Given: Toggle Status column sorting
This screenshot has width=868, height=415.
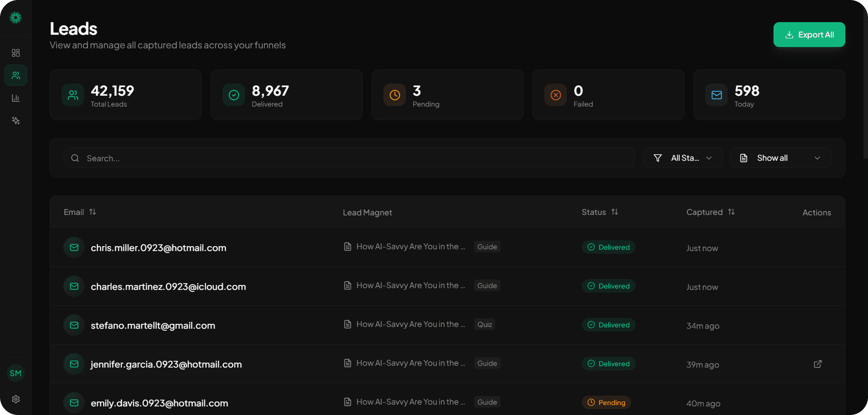Looking at the screenshot, I should pyautogui.click(x=615, y=211).
